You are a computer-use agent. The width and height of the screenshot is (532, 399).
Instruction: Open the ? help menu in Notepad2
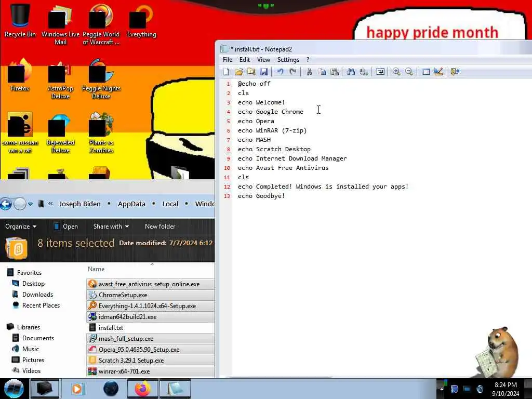point(308,60)
